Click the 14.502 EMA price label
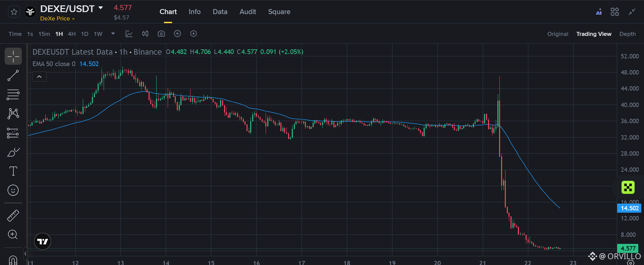The image size is (644, 265). pyautogui.click(x=629, y=208)
